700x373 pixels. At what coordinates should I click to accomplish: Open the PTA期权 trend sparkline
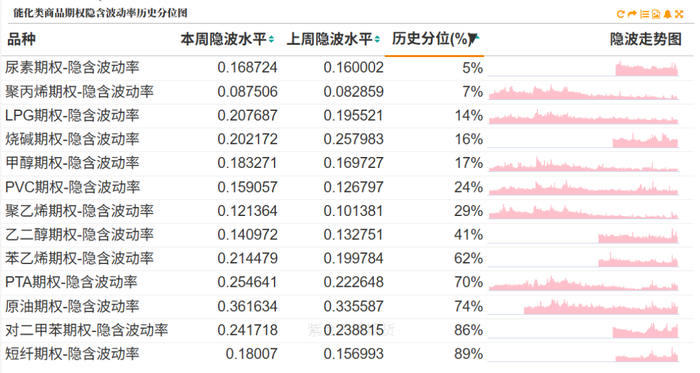point(583,283)
